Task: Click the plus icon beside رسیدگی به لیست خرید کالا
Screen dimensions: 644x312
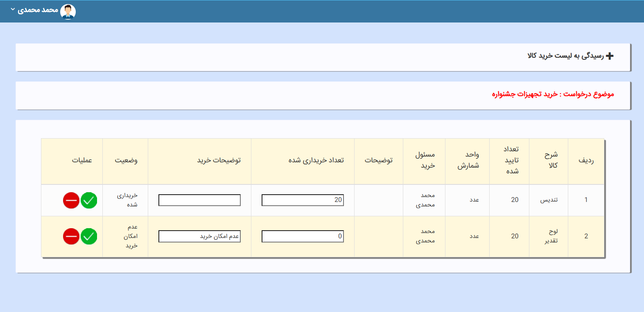Action: click(x=610, y=56)
